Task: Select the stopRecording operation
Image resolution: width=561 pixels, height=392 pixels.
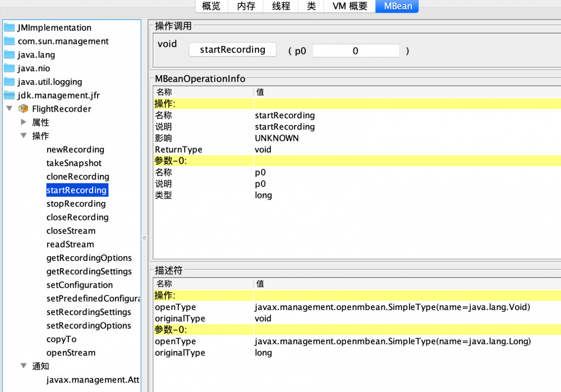Action: [76, 204]
